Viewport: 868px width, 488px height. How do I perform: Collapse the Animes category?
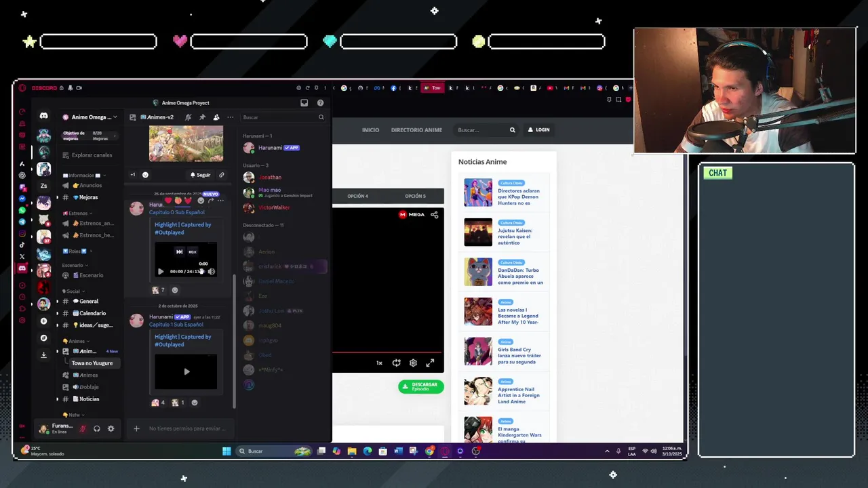pyautogui.click(x=76, y=341)
